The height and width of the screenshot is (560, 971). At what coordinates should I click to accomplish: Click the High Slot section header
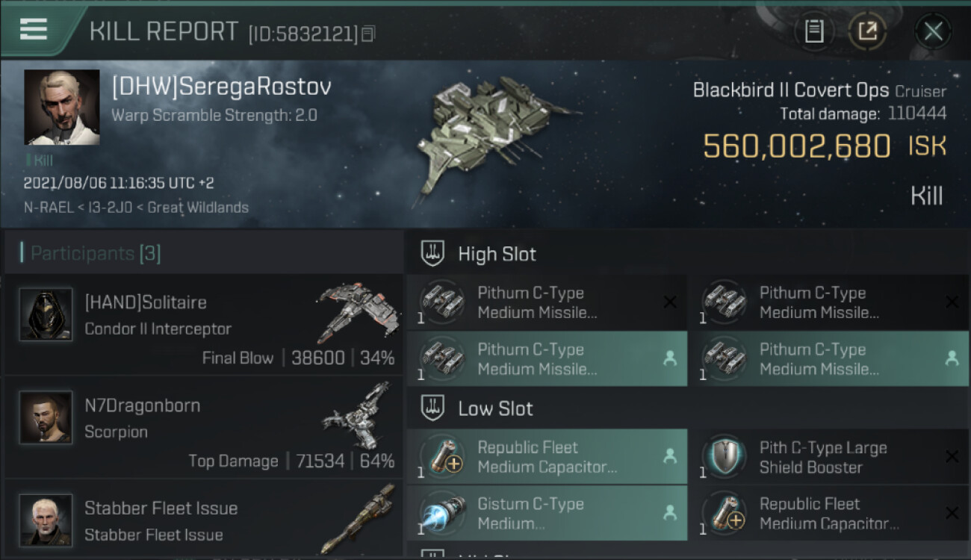[497, 254]
